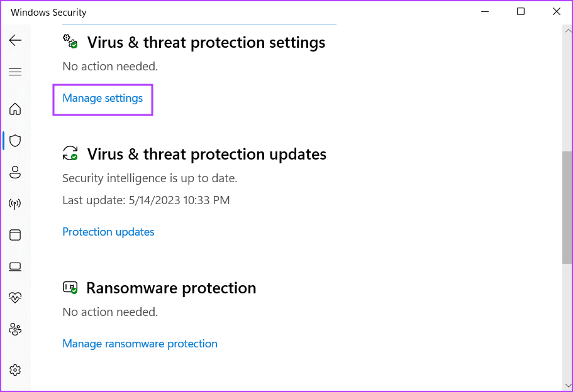Click the Virus & threat protection settings heading
Screen dimensions: 573x392
tap(206, 43)
